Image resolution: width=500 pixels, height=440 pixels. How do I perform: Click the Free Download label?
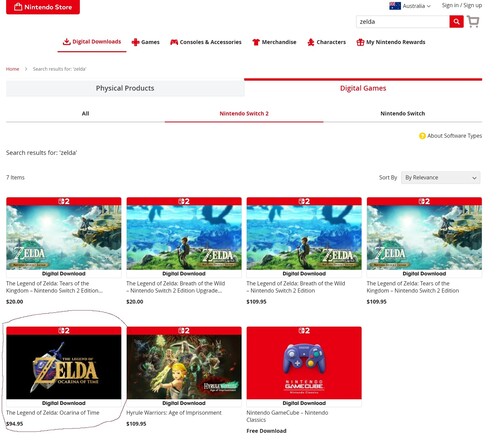pyautogui.click(x=266, y=431)
